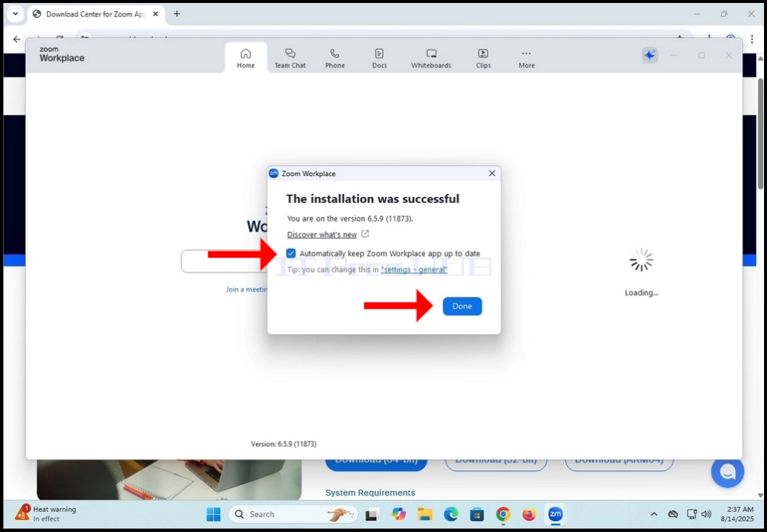The height and width of the screenshot is (532, 767).
Task: Open volume speaker tray icon
Action: point(706,514)
